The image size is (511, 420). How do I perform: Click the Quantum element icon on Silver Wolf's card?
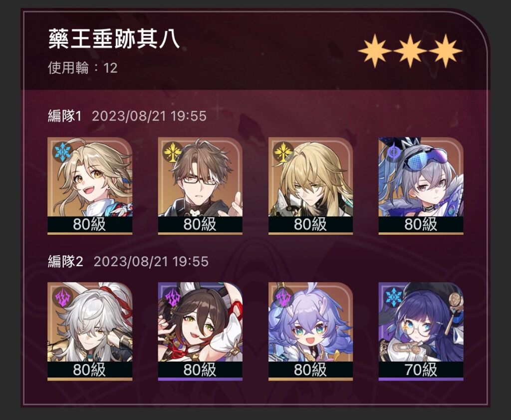393,152
